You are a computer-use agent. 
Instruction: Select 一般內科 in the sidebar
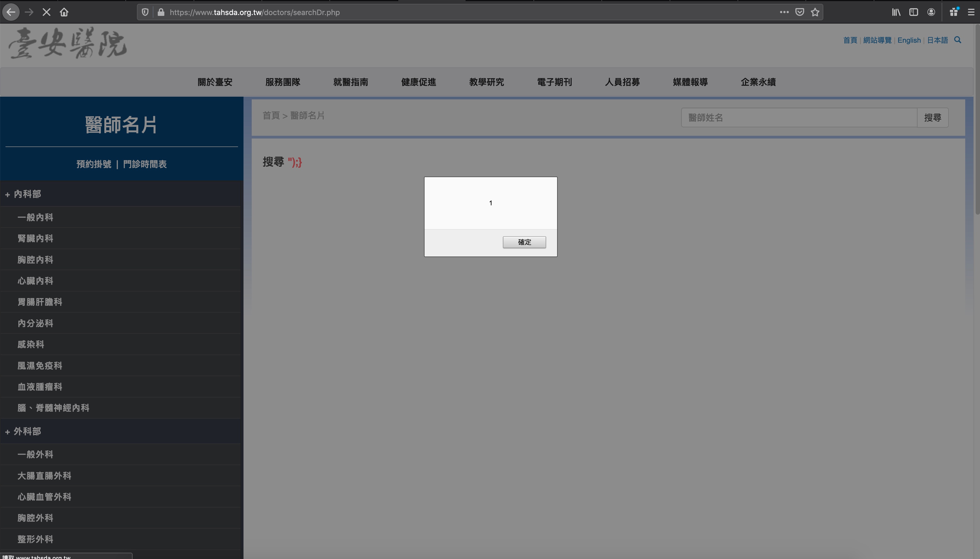pos(35,217)
